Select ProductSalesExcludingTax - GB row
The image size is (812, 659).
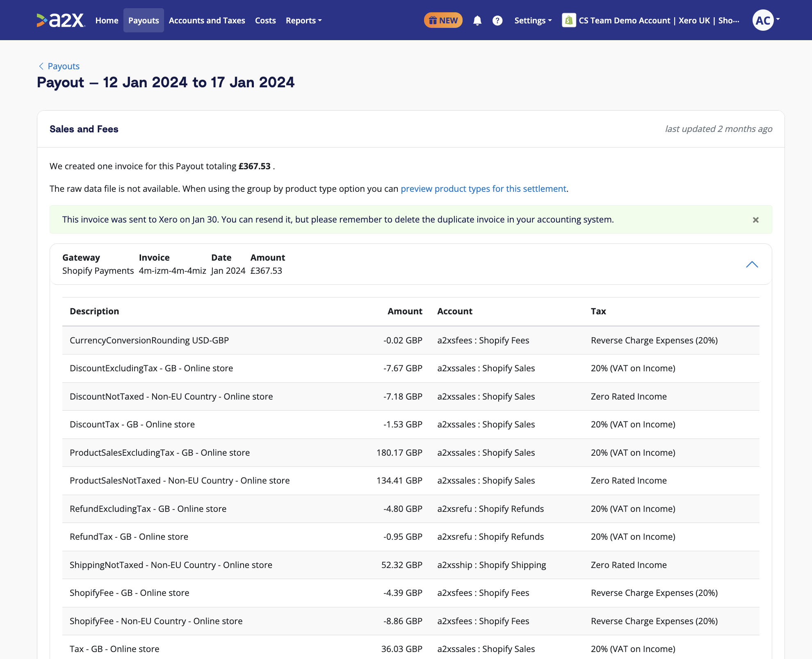[411, 452]
